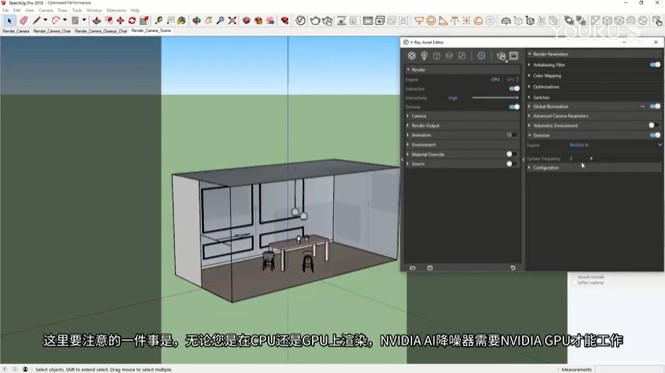Switch to the Render_Camera_Chair scene tab

[52, 31]
